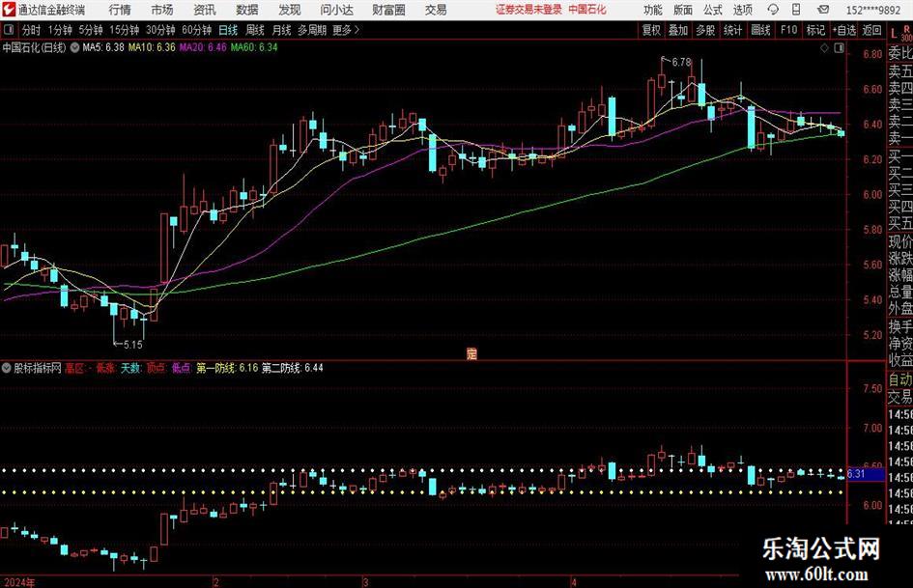
Task: Click the MA20: 6.46 label
Action: (x=203, y=47)
